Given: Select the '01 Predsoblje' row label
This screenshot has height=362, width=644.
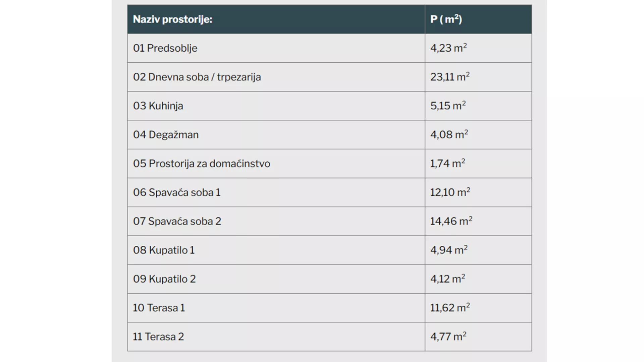Looking at the screenshot, I should [x=165, y=48].
